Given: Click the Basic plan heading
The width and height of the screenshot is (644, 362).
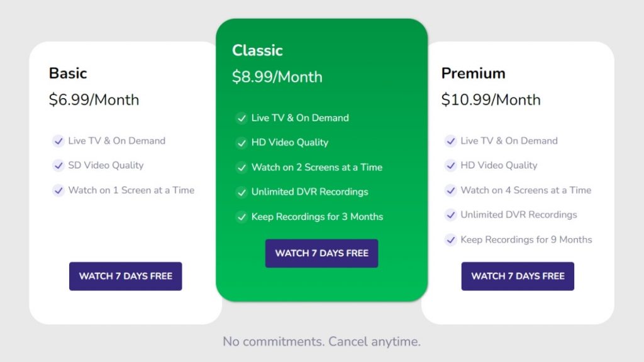Looking at the screenshot, I should [68, 73].
